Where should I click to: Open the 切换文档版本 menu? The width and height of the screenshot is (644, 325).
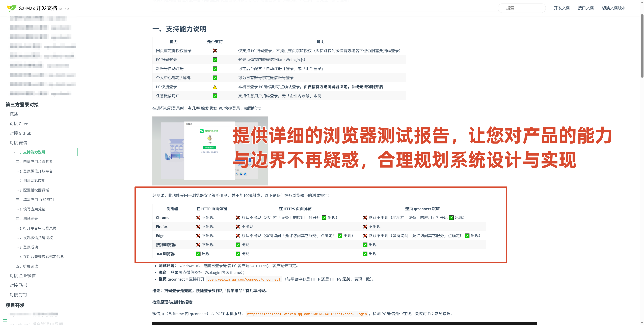pos(613,8)
